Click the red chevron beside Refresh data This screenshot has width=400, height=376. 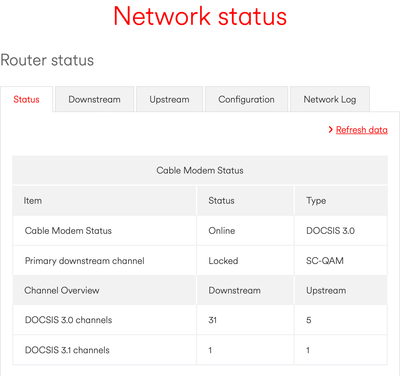point(330,130)
